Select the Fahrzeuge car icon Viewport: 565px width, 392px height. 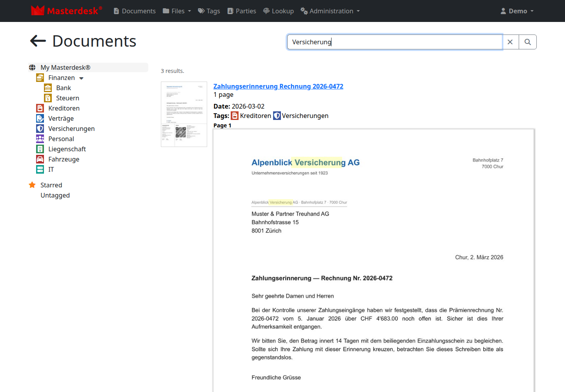coord(40,159)
